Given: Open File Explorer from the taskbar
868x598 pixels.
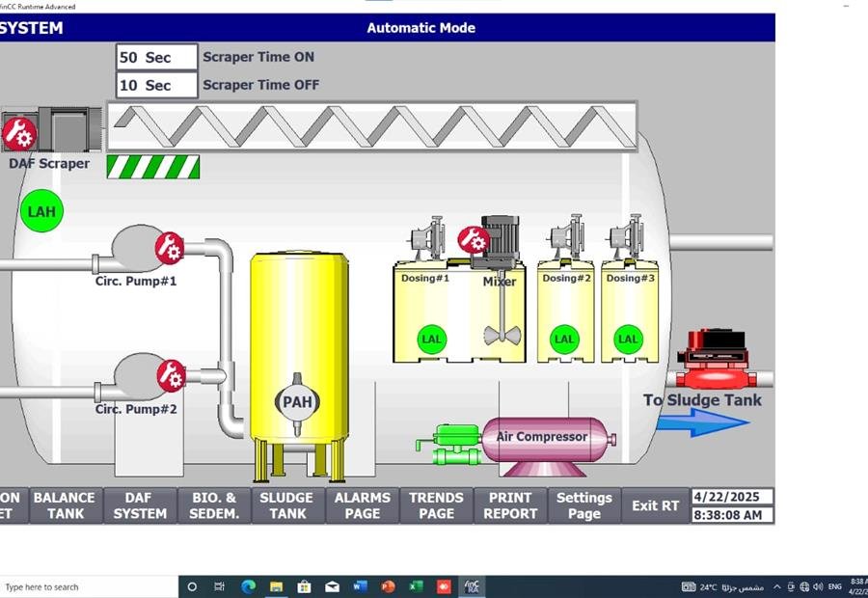Looking at the screenshot, I should [x=276, y=586].
